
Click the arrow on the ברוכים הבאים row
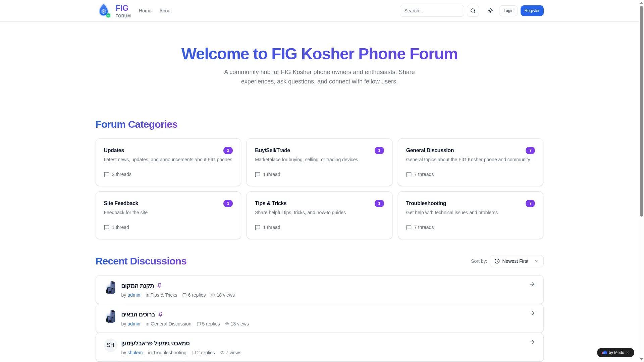532,313
